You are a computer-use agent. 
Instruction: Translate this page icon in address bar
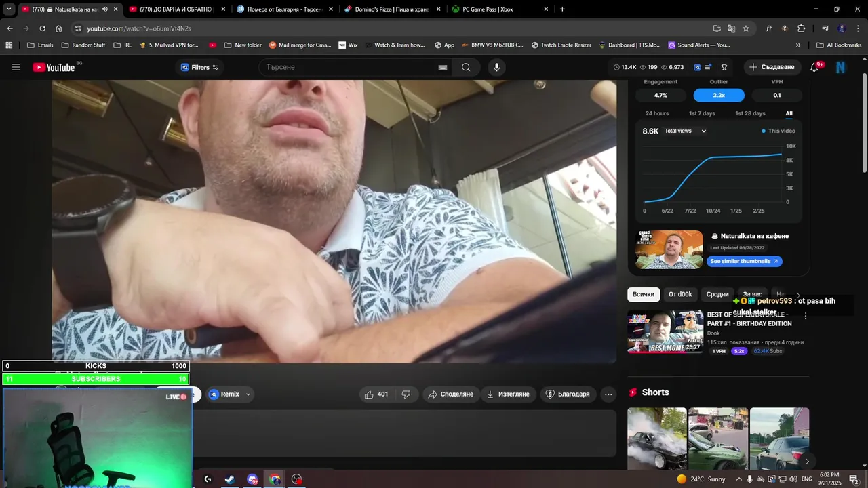tap(731, 28)
